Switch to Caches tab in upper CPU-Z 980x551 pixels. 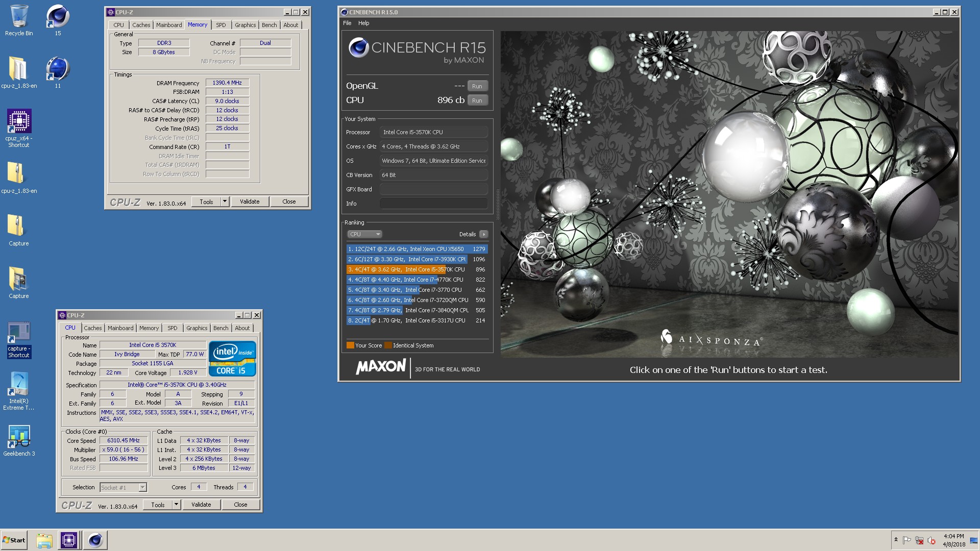pyautogui.click(x=141, y=25)
